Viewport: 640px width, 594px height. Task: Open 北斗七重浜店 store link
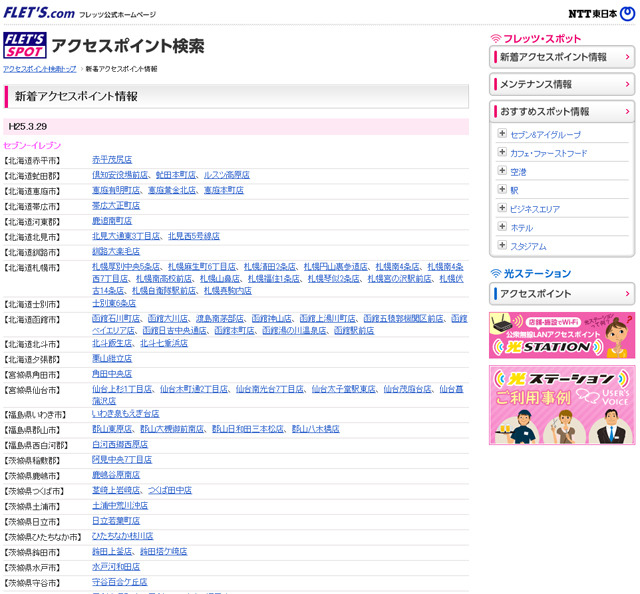[x=164, y=343]
